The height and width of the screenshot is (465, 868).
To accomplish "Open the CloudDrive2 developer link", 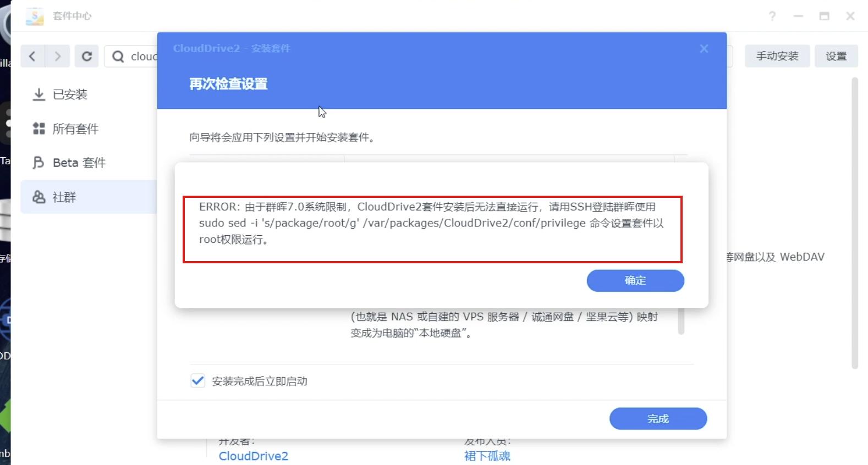I will click(253, 456).
